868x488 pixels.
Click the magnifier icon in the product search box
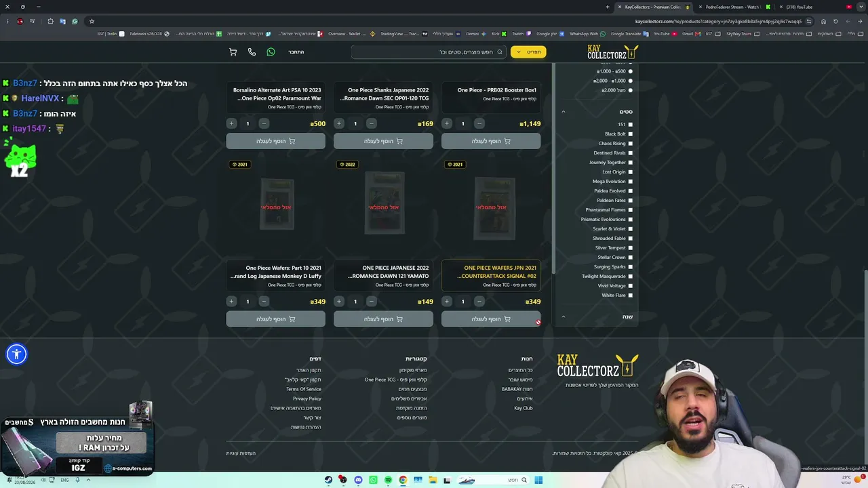(x=500, y=52)
